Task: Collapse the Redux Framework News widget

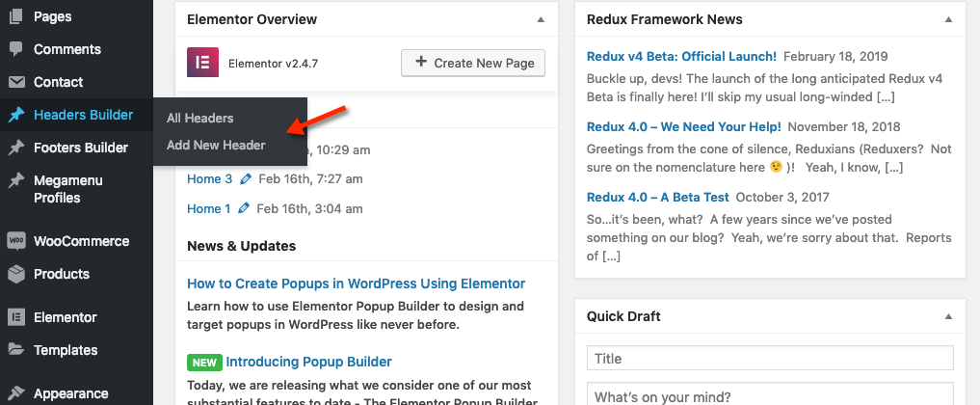Action: pos(948,19)
